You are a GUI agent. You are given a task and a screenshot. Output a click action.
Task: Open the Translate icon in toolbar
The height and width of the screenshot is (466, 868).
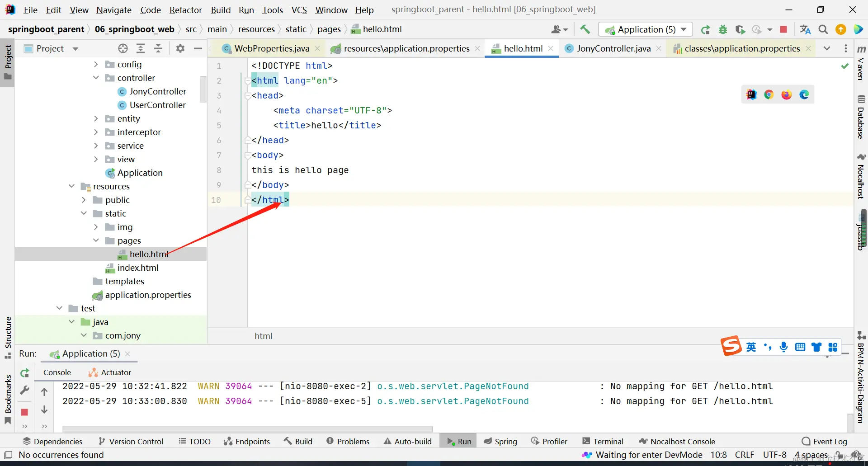(x=805, y=30)
